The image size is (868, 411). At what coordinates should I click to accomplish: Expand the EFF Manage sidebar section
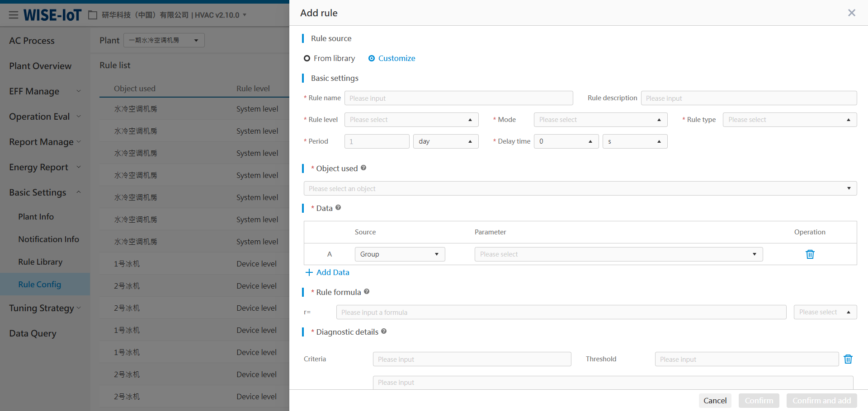44,91
